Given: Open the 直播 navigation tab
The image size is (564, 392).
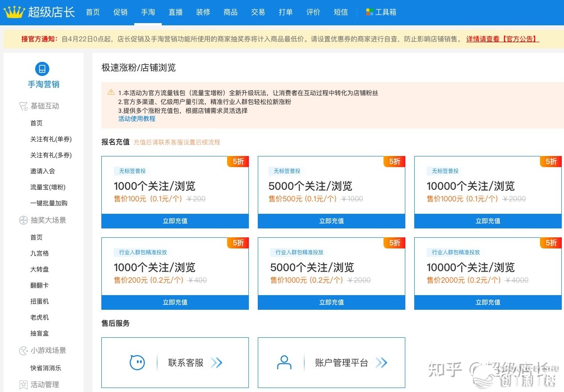Looking at the screenshot, I should pos(176,12).
